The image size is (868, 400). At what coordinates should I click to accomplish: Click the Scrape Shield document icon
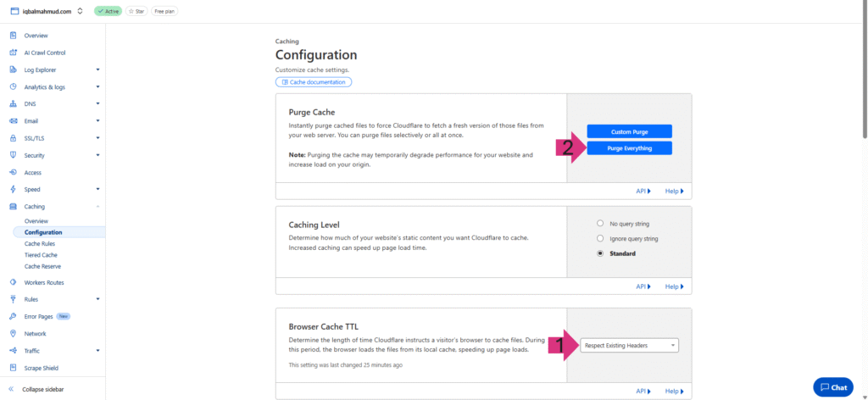pyautogui.click(x=14, y=368)
